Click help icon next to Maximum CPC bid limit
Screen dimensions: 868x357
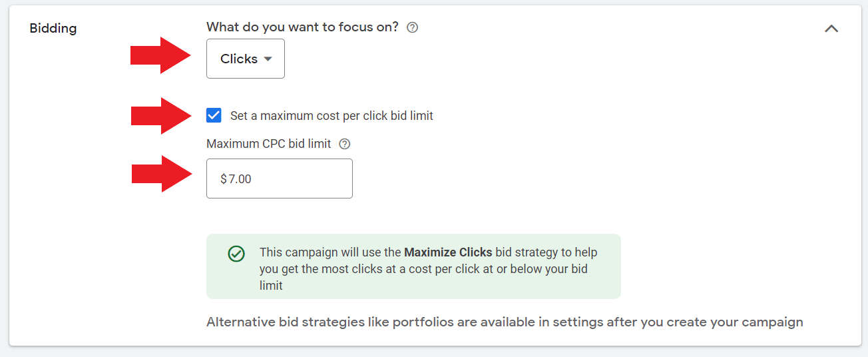click(x=345, y=144)
